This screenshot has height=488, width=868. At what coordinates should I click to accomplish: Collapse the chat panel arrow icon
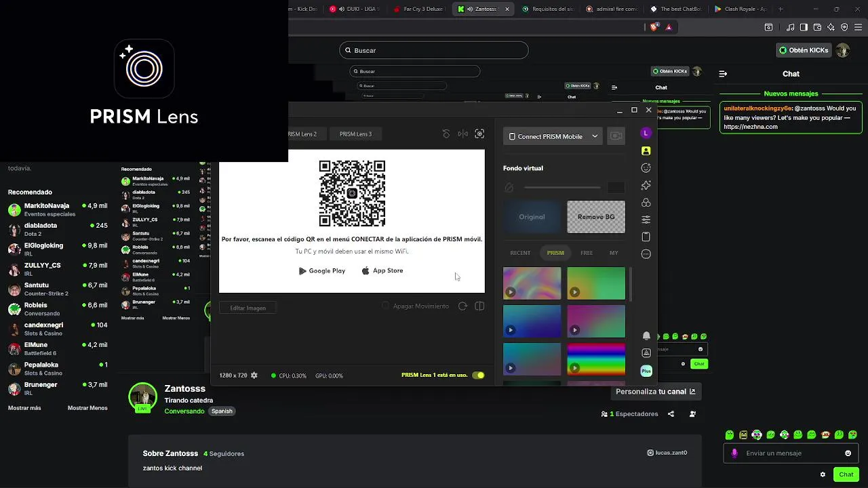point(723,74)
